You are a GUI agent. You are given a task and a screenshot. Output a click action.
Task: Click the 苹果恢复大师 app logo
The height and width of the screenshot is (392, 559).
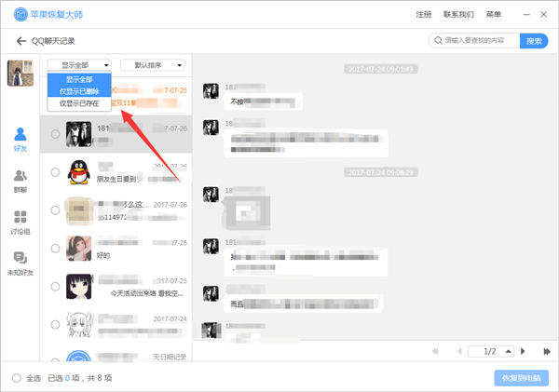(20, 15)
